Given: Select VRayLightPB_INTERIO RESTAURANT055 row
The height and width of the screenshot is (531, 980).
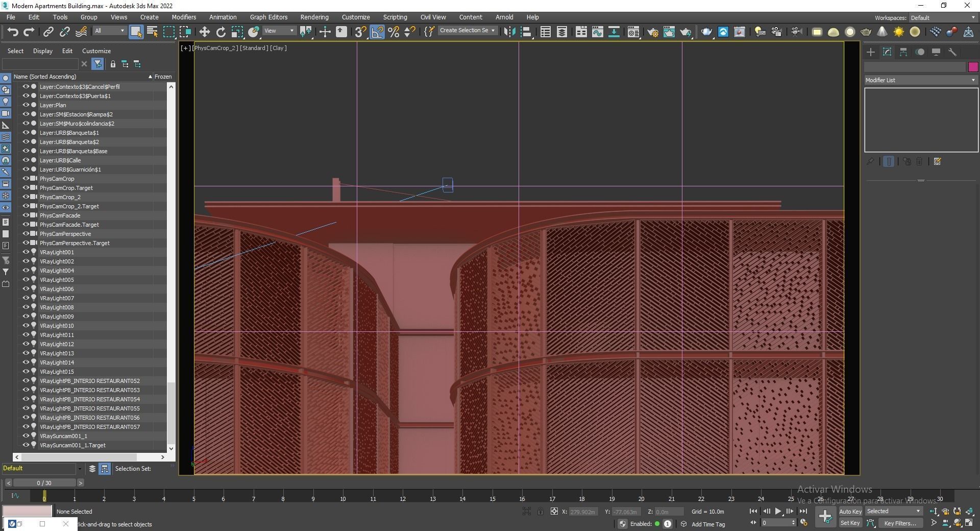Looking at the screenshot, I should [x=90, y=408].
